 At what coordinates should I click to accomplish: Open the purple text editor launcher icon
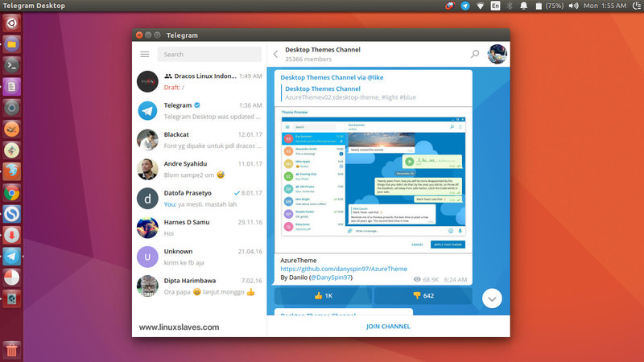click(11, 87)
